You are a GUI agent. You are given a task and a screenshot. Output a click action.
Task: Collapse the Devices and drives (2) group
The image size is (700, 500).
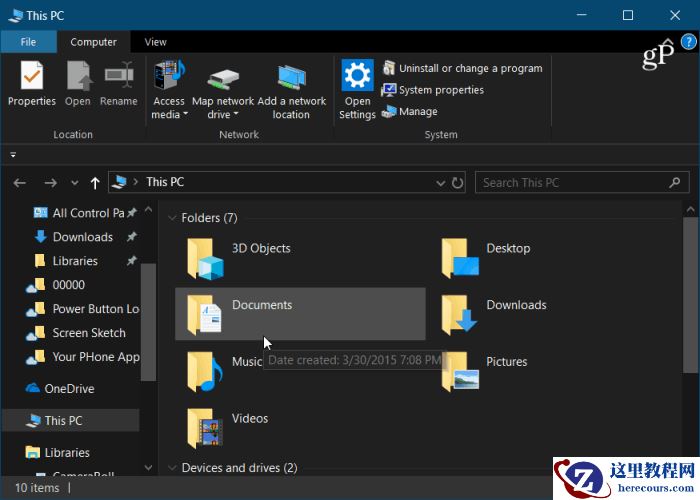172,468
